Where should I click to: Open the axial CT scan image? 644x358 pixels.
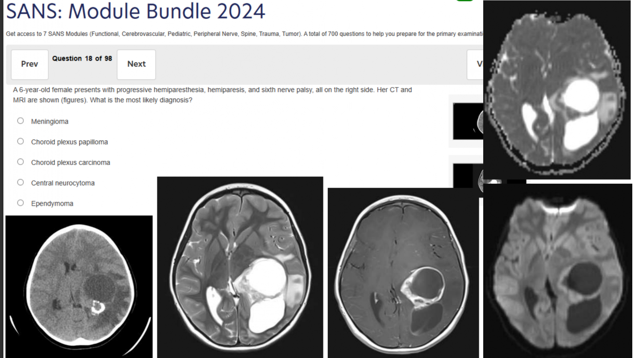(x=79, y=286)
